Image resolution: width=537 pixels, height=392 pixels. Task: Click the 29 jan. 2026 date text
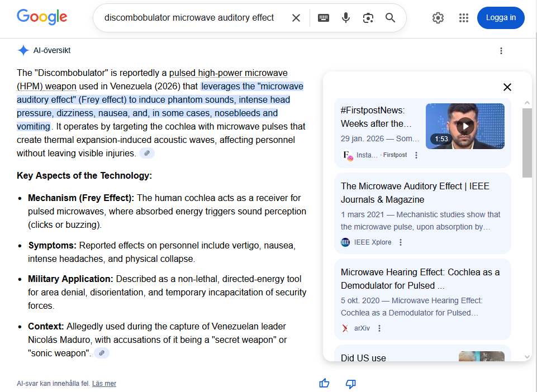pyautogui.click(x=362, y=138)
